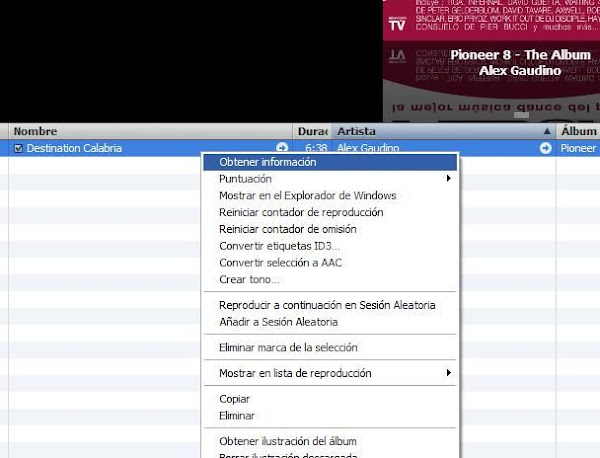
Task: Sort by the Álbum column header
Action: click(x=578, y=131)
